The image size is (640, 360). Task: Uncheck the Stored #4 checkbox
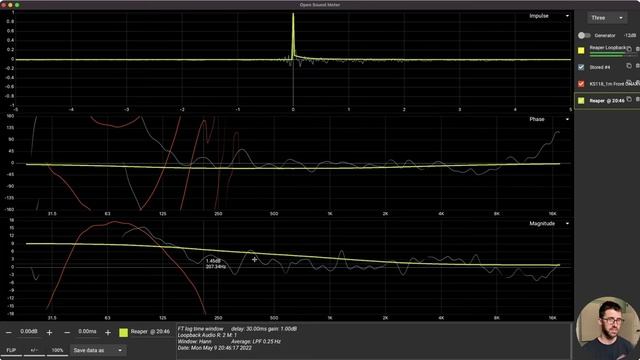tap(581, 67)
